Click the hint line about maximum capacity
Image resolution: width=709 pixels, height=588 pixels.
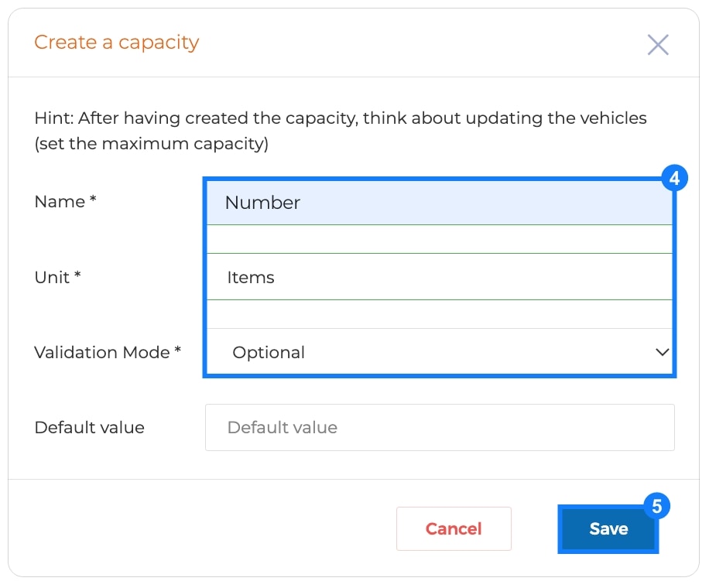click(152, 144)
